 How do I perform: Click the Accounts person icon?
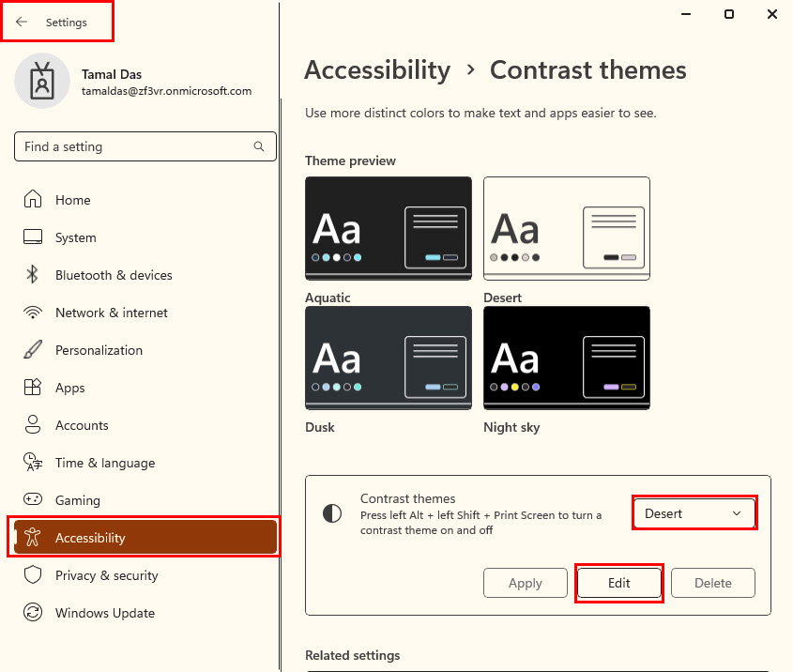[33, 424]
